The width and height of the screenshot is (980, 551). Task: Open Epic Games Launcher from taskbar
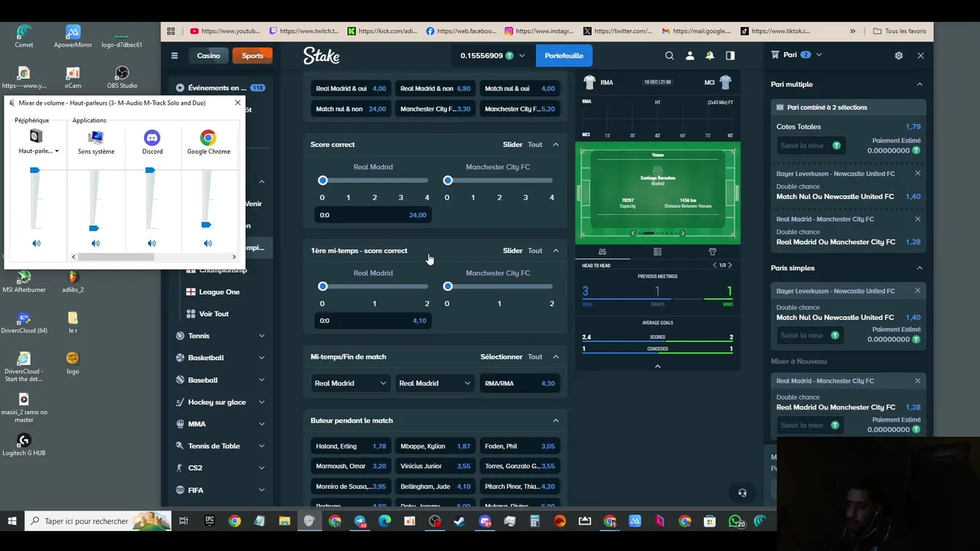[x=209, y=521]
